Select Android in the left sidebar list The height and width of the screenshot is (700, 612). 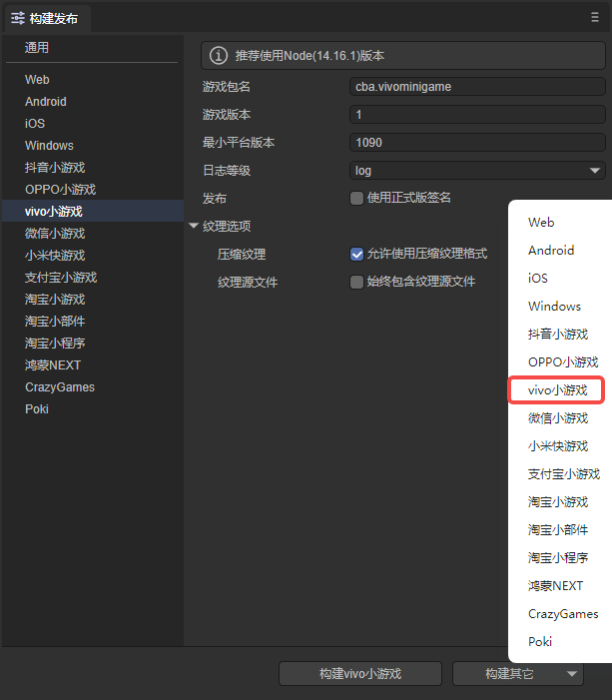(46, 102)
